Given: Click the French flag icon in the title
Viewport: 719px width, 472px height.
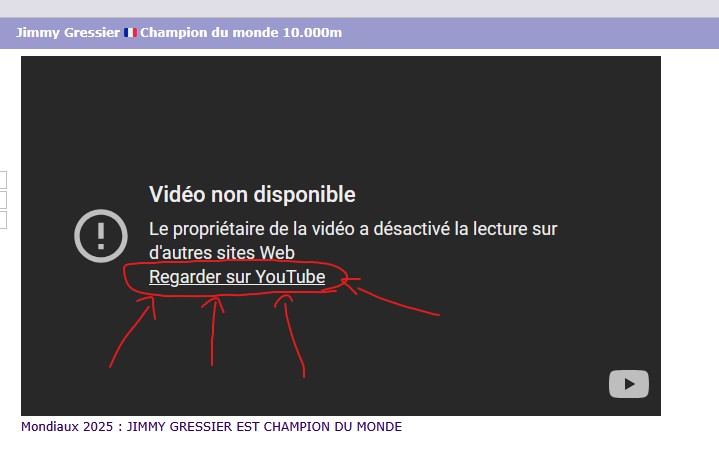Looking at the screenshot, I should 130,33.
